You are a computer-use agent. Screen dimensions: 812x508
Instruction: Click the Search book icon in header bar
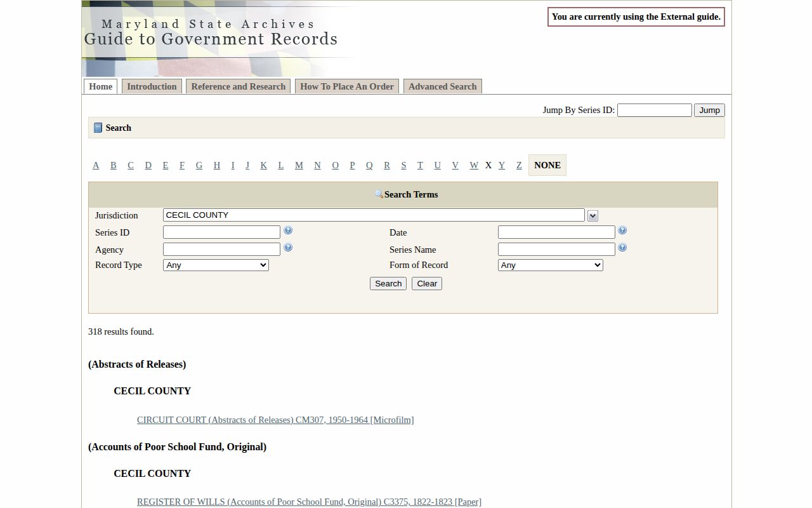click(98, 128)
